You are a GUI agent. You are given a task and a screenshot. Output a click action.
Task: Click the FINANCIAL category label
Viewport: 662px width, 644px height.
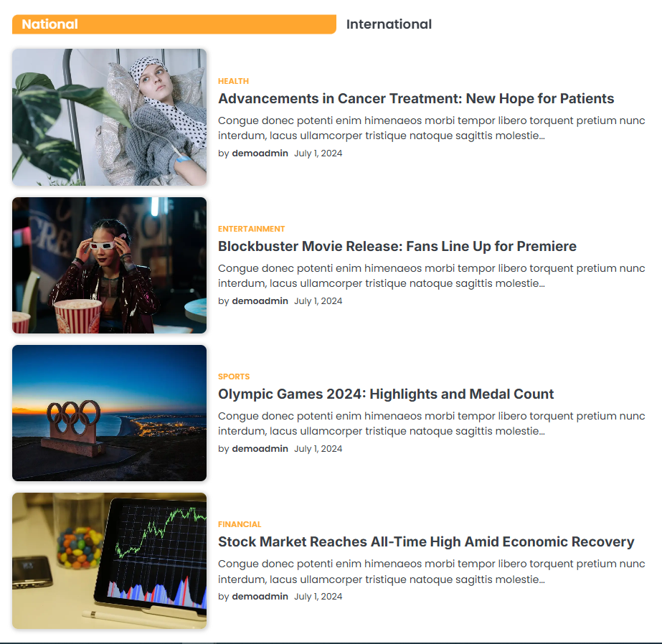pos(240,524)
